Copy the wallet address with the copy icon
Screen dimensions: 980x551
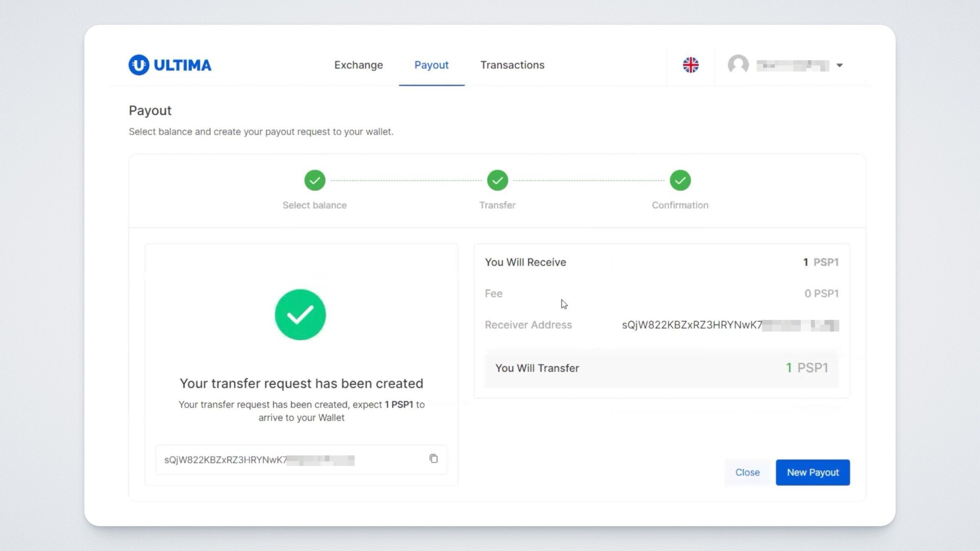(x=433, y=459)
